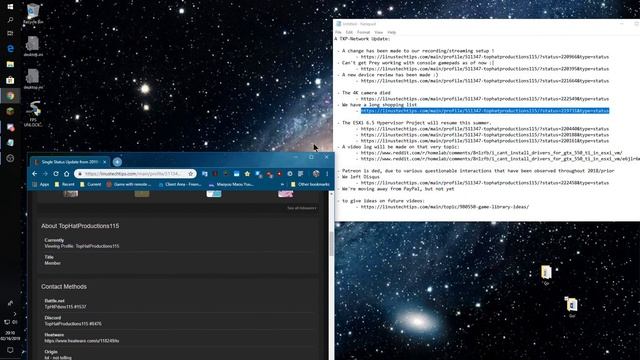Bookmark the page with the star icon
Viewport: 640px width, 360px height.
pos(191,174)
